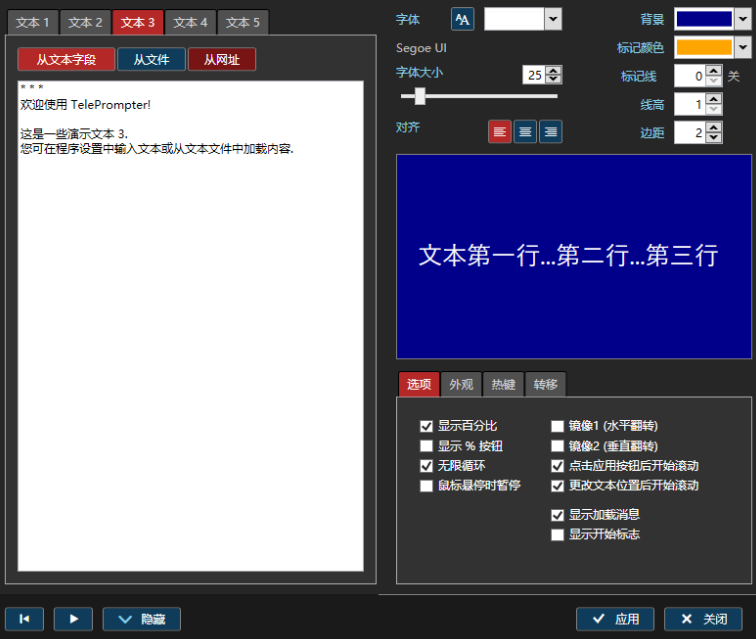Click the 应用 button
756x639 pixels.
pos(615,619)
